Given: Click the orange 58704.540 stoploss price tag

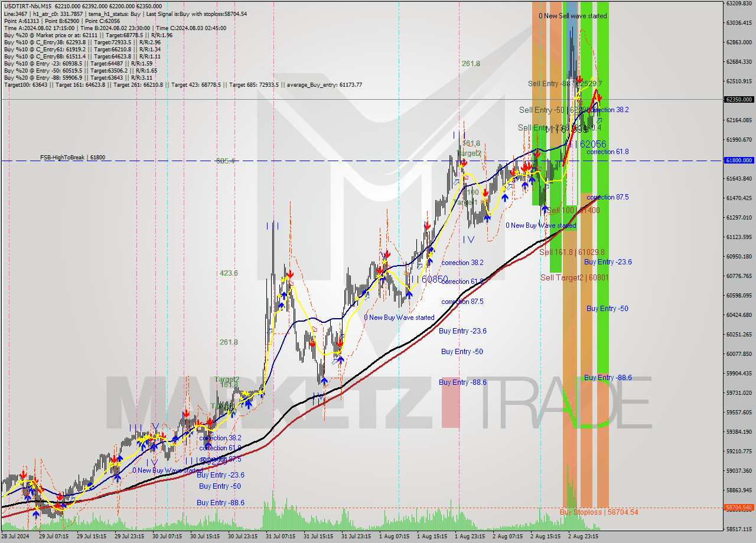Looking at the screenshot, I should click(x=738, y=508).
